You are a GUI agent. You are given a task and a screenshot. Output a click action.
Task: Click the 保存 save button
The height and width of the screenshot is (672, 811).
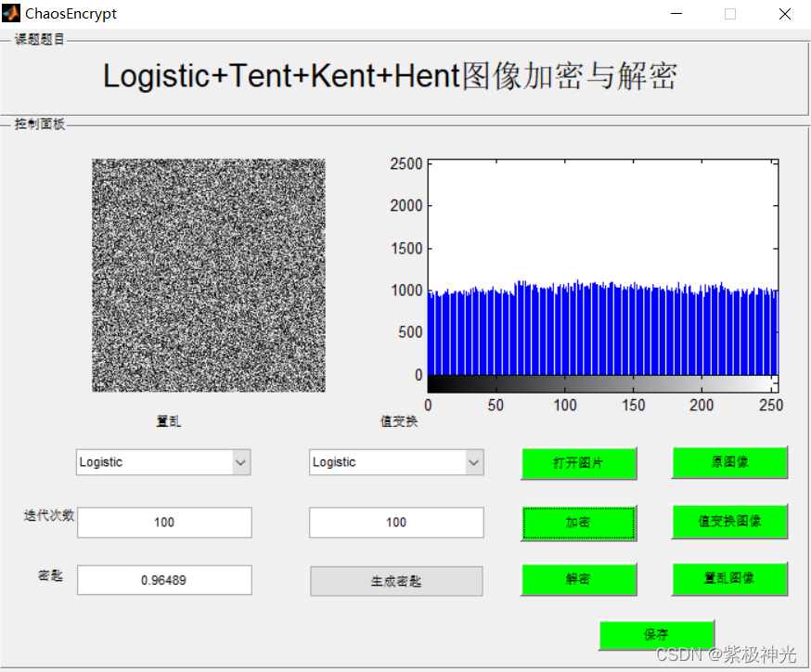(656, 635)
